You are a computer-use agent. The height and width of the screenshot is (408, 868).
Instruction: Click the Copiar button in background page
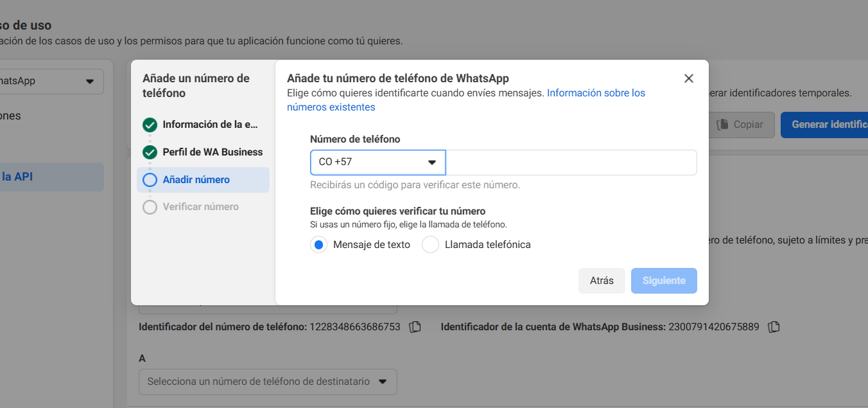click(741, 125)
